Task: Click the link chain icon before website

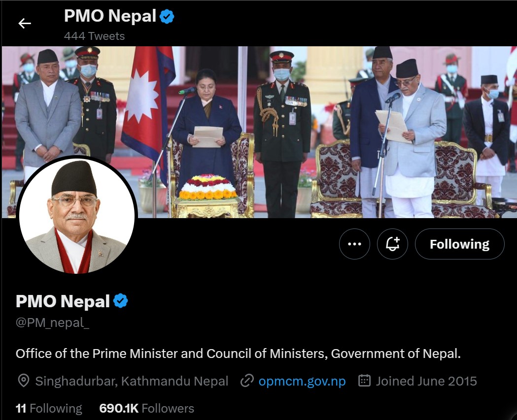Action: [x=247, y=381]
